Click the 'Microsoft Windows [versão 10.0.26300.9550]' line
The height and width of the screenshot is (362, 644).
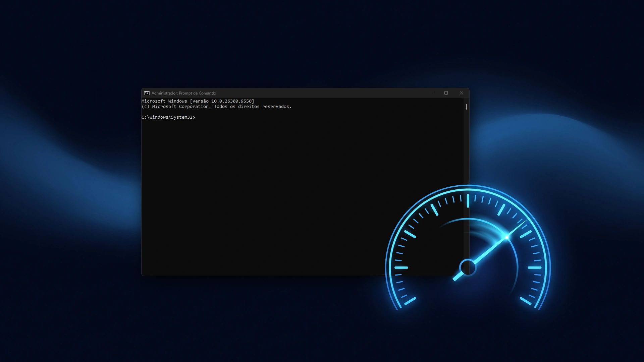point(198,101)
